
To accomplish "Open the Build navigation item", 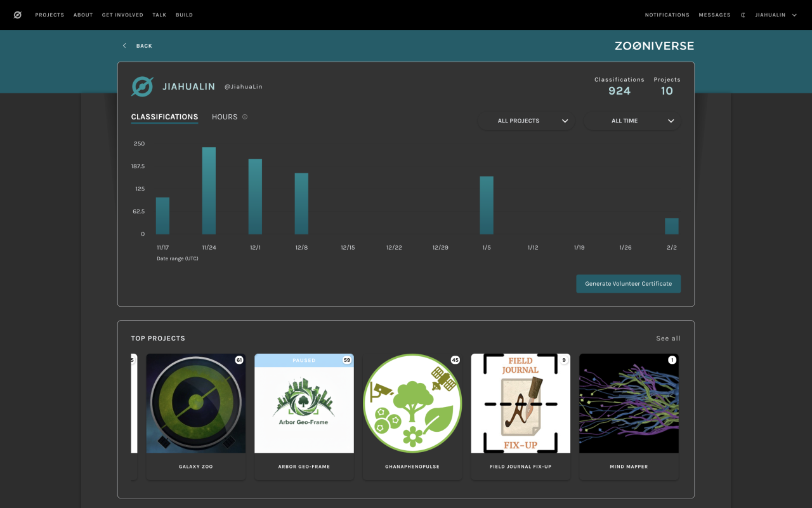I will click(x=184, y=15).
